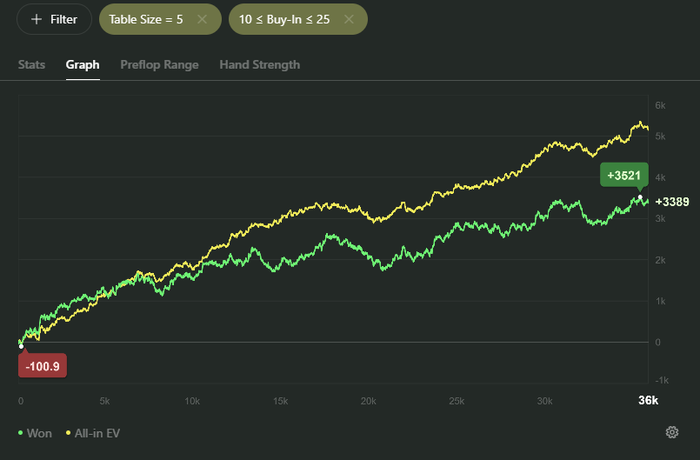Open the Preflop Range tab

point(159,65)
